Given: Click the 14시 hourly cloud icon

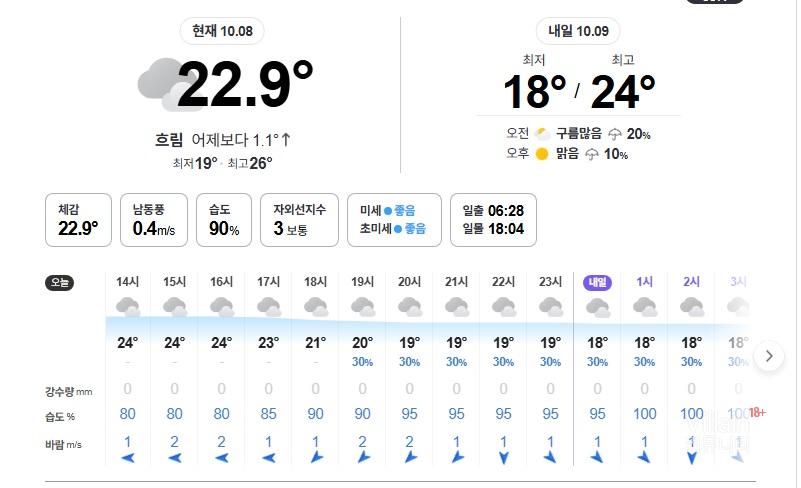Looking at the screenshot, I should [x=127, y=307].
